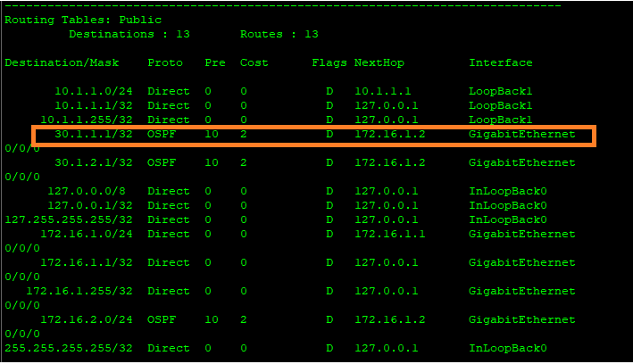Click destination 172.16.1.255/32
The image size is (633, 364).
point(79,292)
